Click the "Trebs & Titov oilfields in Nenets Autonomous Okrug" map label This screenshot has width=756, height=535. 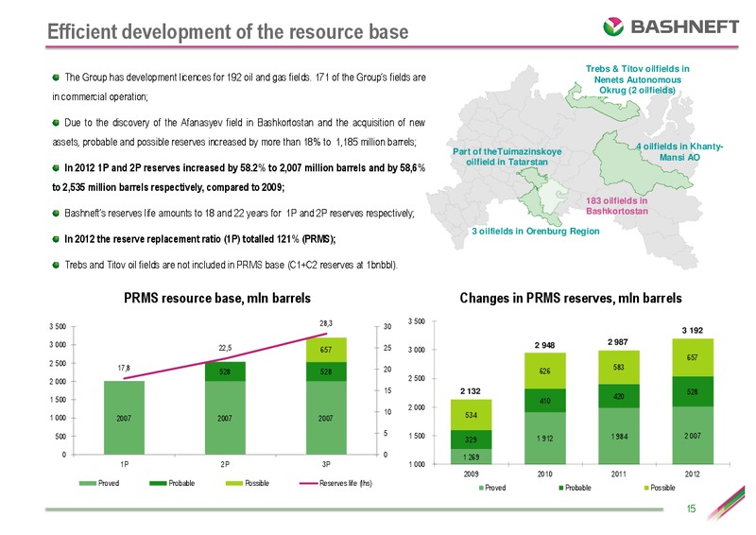tap(637, 79)
